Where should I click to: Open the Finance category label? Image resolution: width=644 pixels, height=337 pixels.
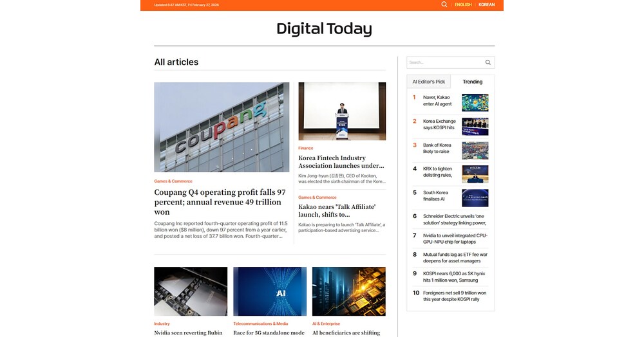305,148
